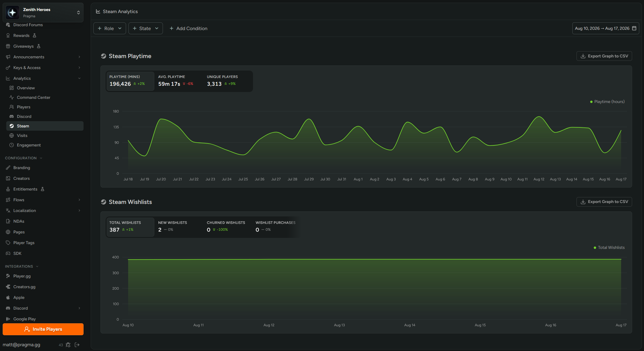The width and height of the screenshot is (644, 351).
Task: Open Entitlements configuration
Action: (x=25, y=189)
